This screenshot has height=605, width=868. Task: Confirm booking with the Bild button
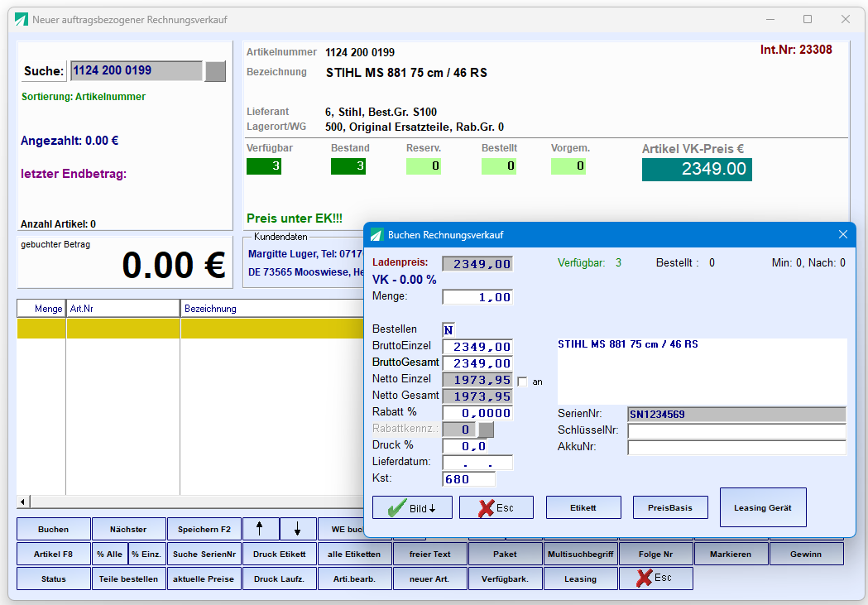pos(412,507)
